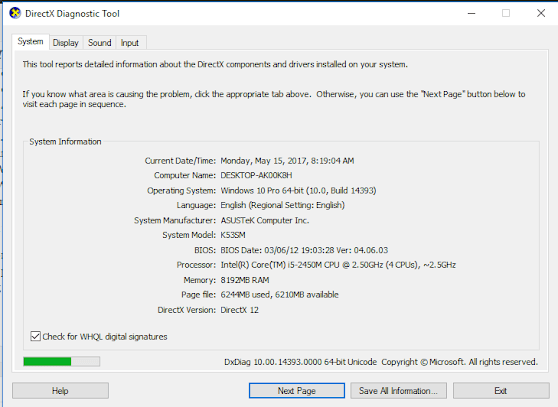Click English (Regional Setting: English) value
Image resolution: width=558 pixels, height=407 pixels.
click(x=283, y=205)
